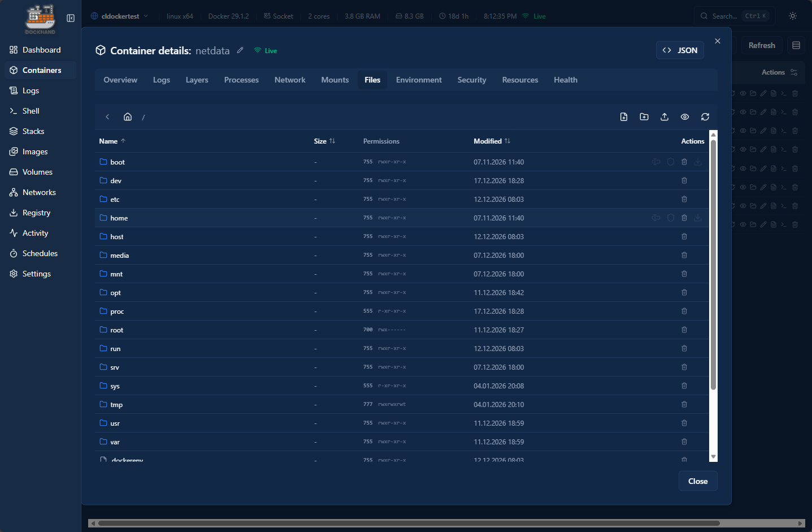Create a new folder in the file browser

click(x=644, y=116)
